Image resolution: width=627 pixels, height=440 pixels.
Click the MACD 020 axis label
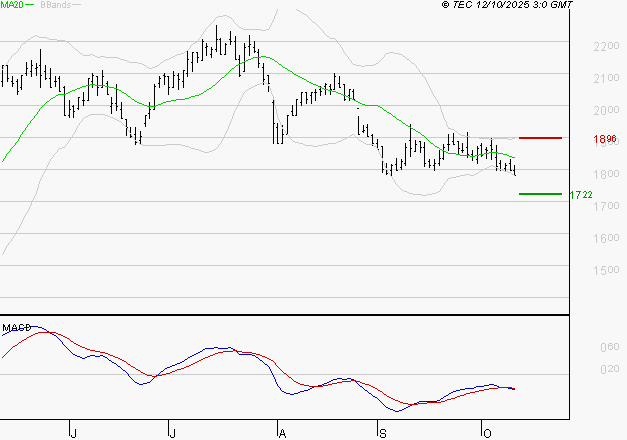pyautogui.click(x=609, y=369)
